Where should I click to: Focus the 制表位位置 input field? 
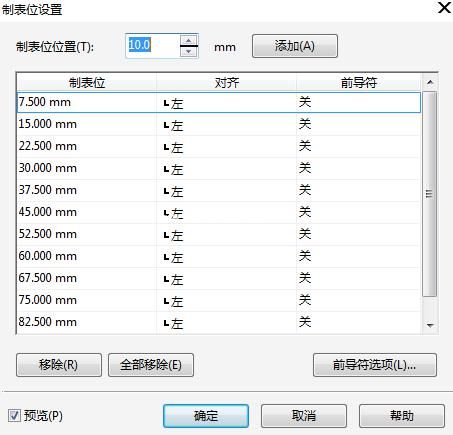[x=153, y=46]
